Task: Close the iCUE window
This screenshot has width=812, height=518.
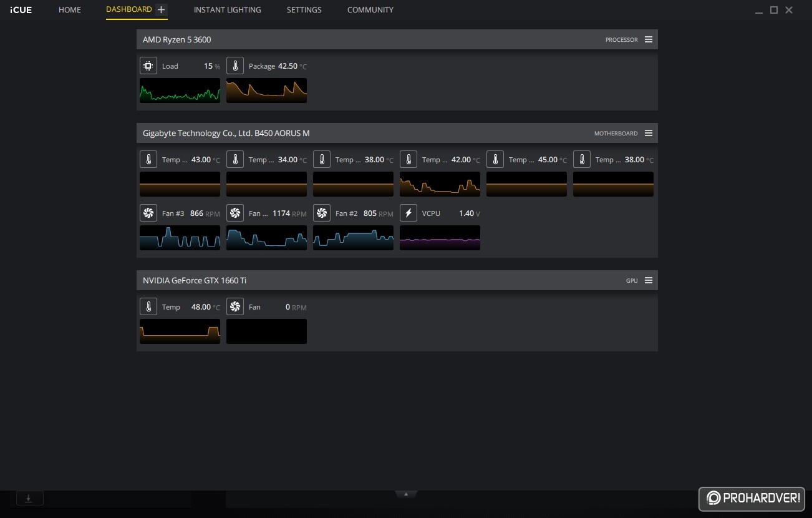Action: (x=789, y=10)
